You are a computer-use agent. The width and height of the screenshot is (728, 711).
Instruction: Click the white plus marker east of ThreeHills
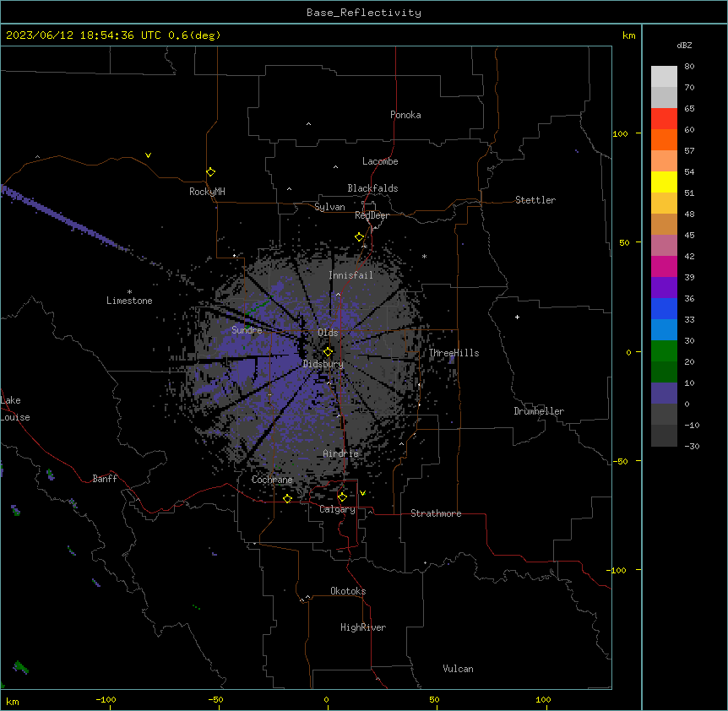[x=517, y=317]
